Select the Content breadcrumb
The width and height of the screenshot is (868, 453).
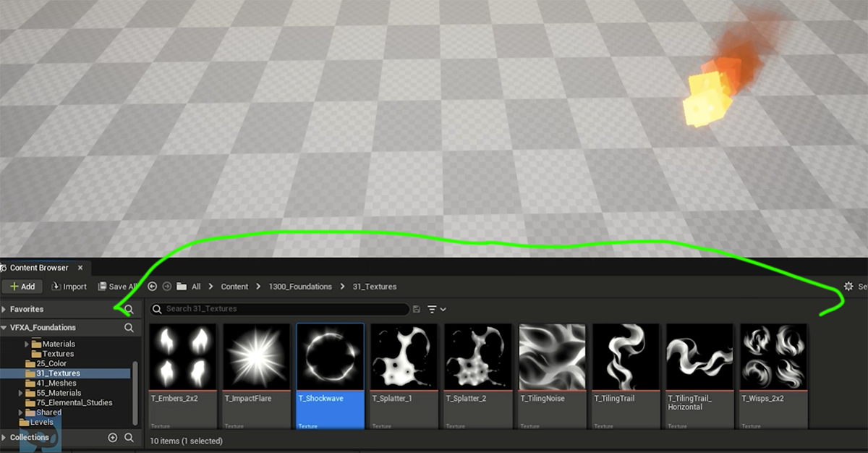(x=234, y=287)
